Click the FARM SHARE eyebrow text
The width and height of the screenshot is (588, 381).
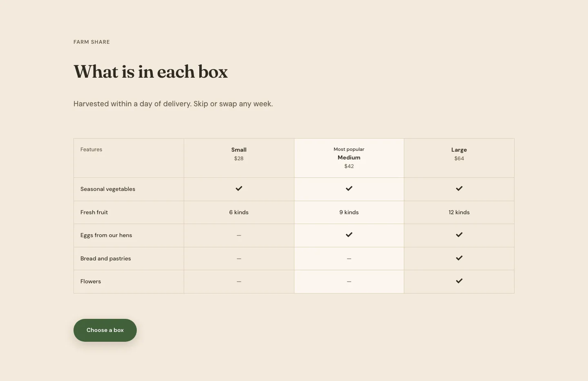point(91,42)
